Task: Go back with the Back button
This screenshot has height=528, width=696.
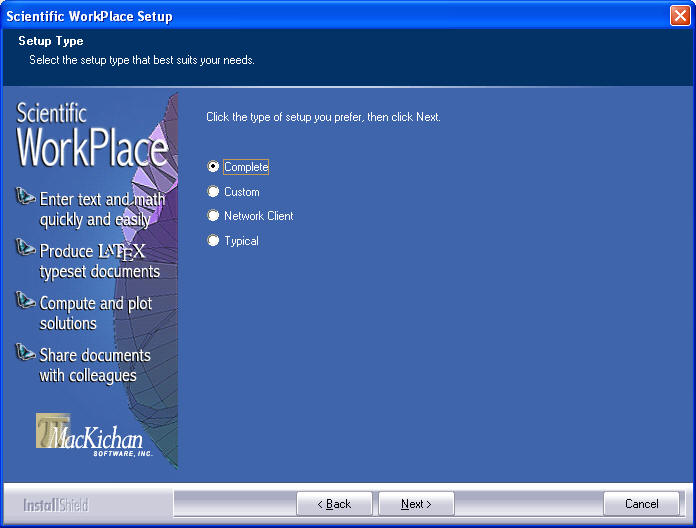Action: click(x=334, y=504)
